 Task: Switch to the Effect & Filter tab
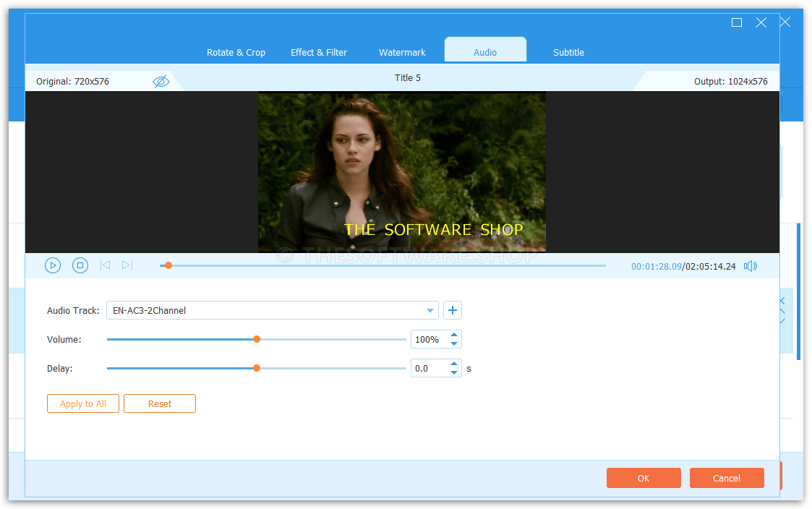(x=319, y=52)
